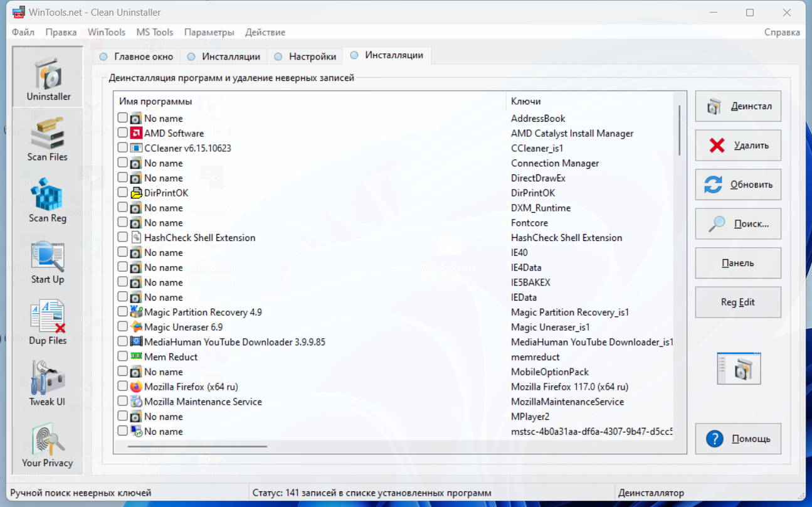Select the DXM_Runtime key entry

[x=540, y=208]
